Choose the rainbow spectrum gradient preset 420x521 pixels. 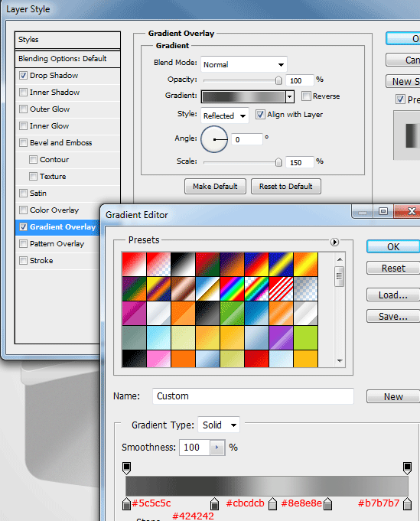232,288
